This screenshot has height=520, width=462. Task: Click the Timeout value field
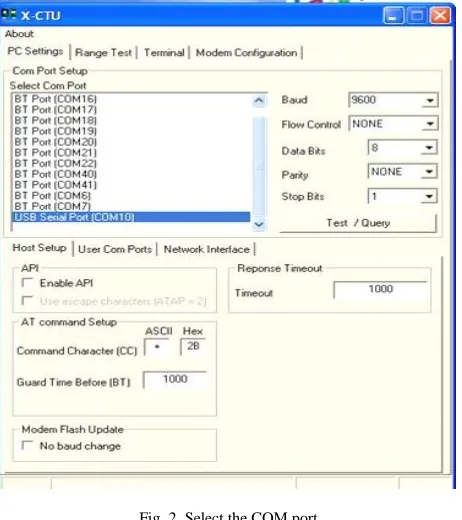pyautogui.click(x=380, y=289)
